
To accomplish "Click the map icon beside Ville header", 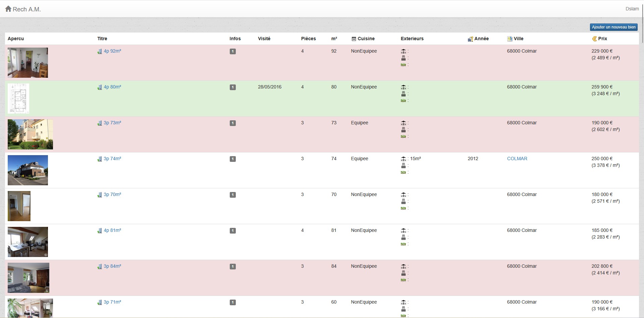I will (510, 39).
